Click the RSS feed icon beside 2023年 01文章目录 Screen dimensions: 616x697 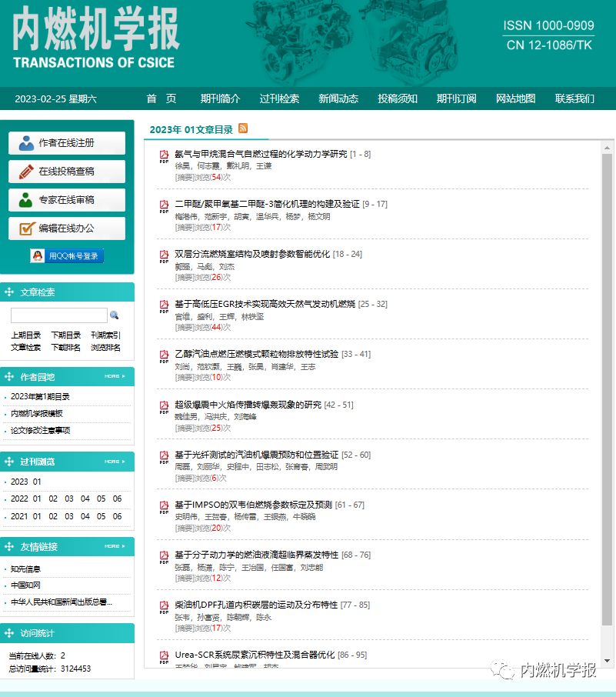243,128
